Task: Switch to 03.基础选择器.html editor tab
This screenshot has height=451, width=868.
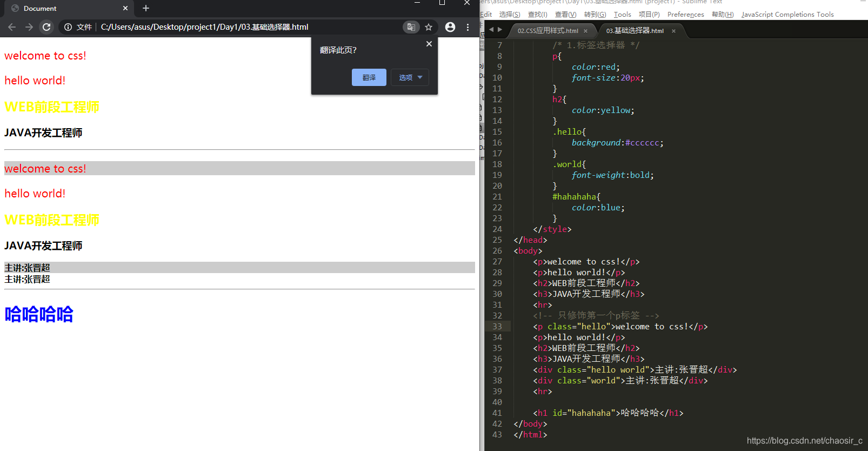Action: tap(635, 31)
